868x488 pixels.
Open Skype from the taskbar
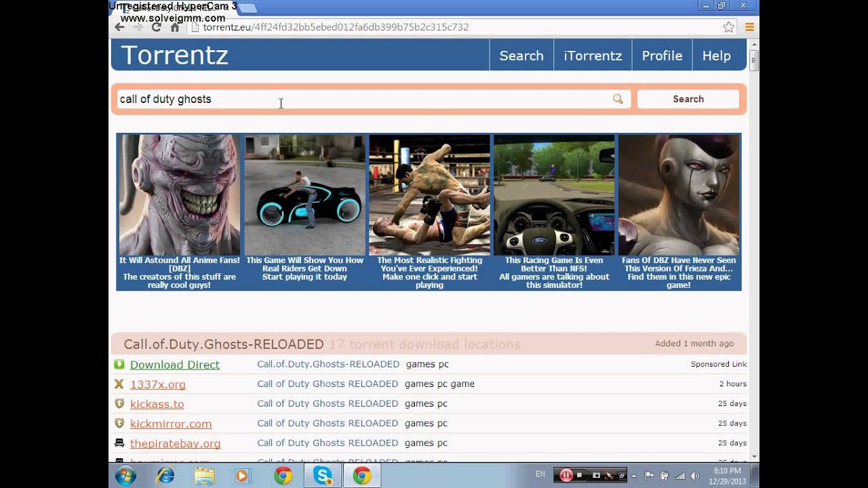click(323, 476)
